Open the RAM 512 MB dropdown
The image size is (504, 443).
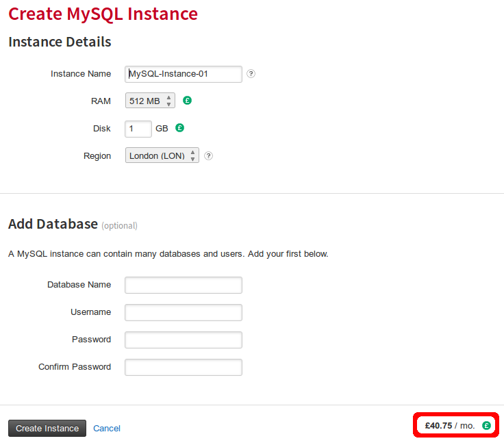150,101
